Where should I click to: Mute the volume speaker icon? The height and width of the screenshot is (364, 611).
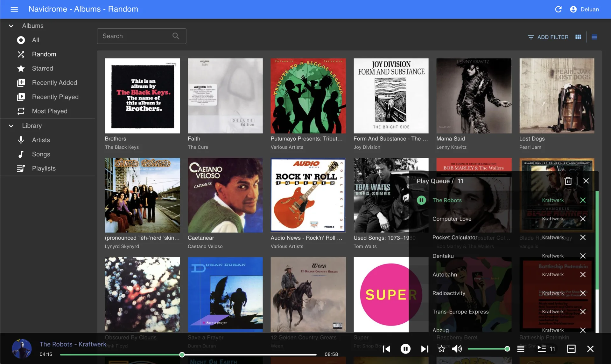tap(457, 349)
